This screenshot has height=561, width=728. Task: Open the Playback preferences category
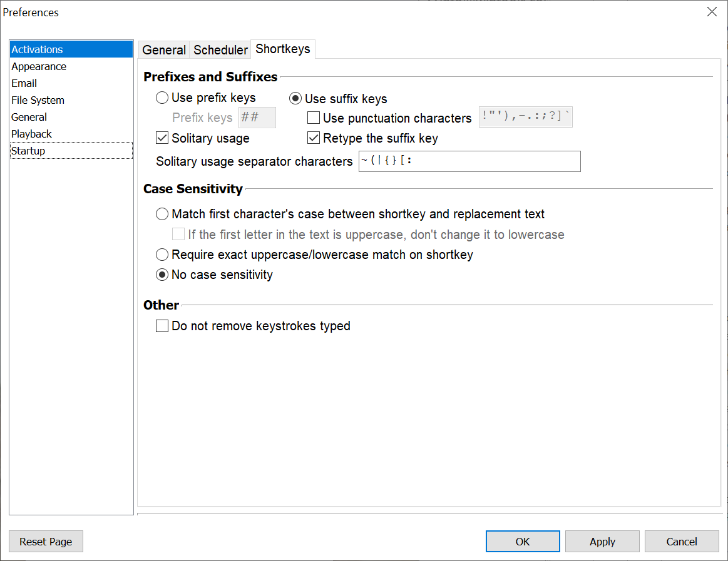coord(31,134)
